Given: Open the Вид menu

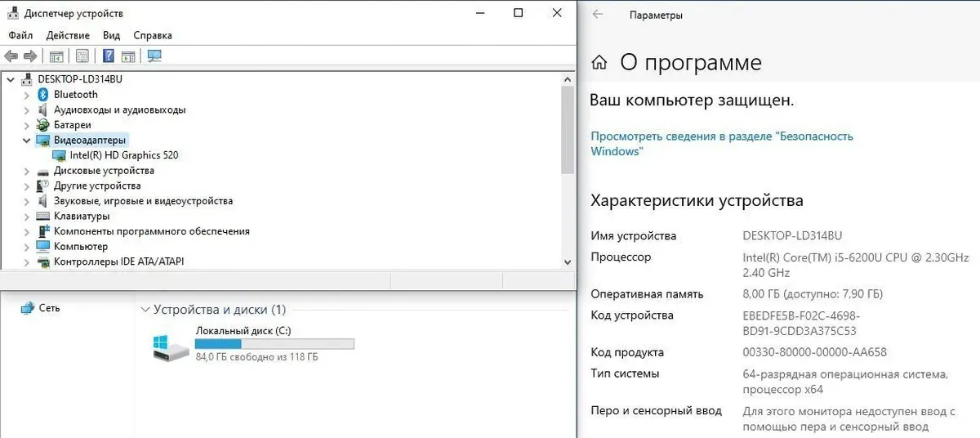Looking at the screenshot, I should click(x=111, y=35).
